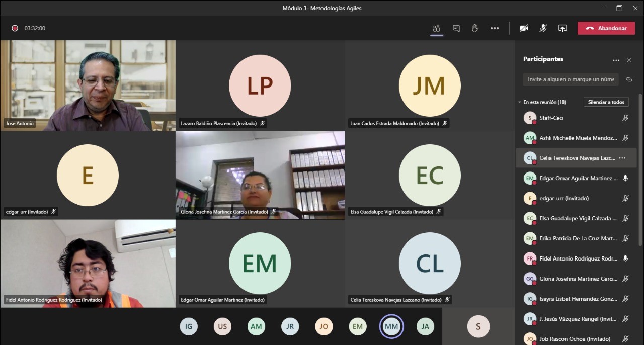This screenshot has width=644, height=345.
Task: Open the share screen tray
Action: click(x=562, y=28)
